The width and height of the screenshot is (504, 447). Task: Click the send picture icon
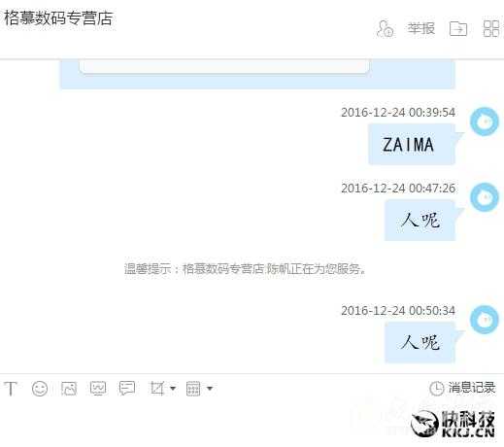point(69,389)
